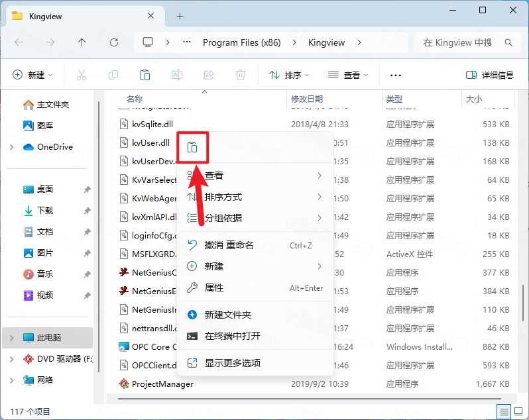Screen dimensions: 529x420
Task: Click the Paste icon in context menu
Action: click(x=192, y=148)
